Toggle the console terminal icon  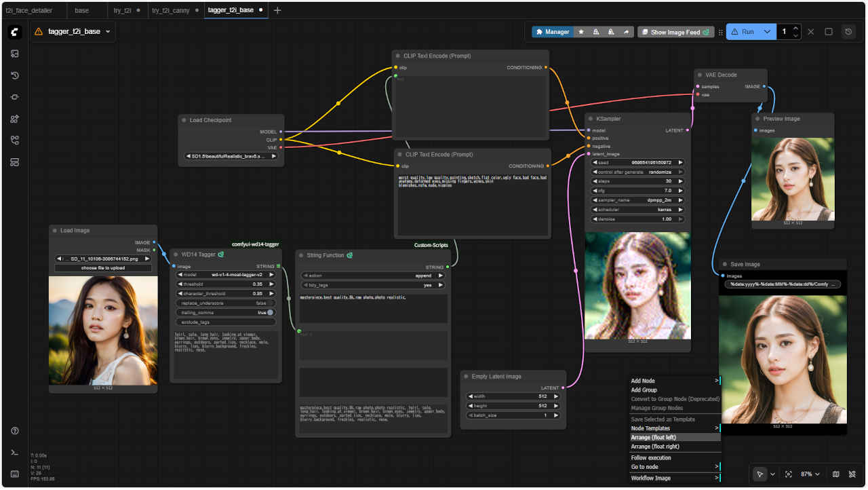tap(15, 453)
